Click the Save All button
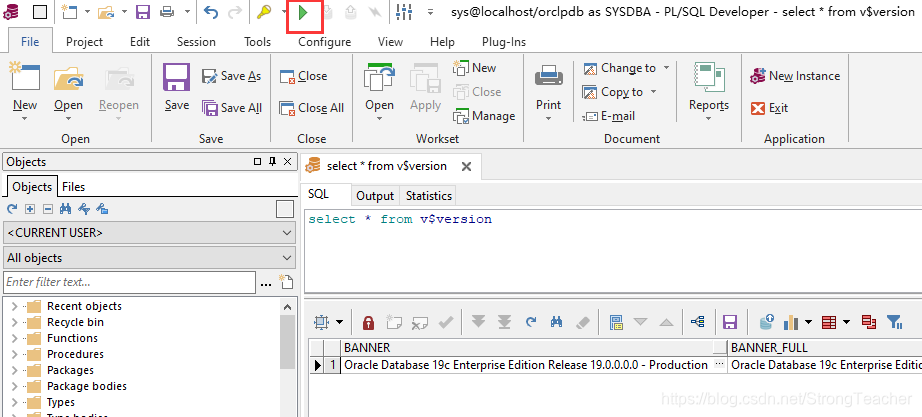 (232, 108)
